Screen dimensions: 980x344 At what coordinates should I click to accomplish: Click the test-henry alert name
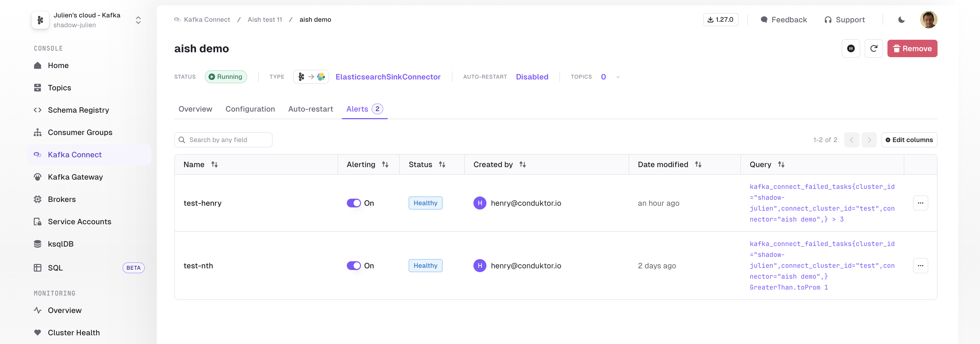tap(202, 203)
